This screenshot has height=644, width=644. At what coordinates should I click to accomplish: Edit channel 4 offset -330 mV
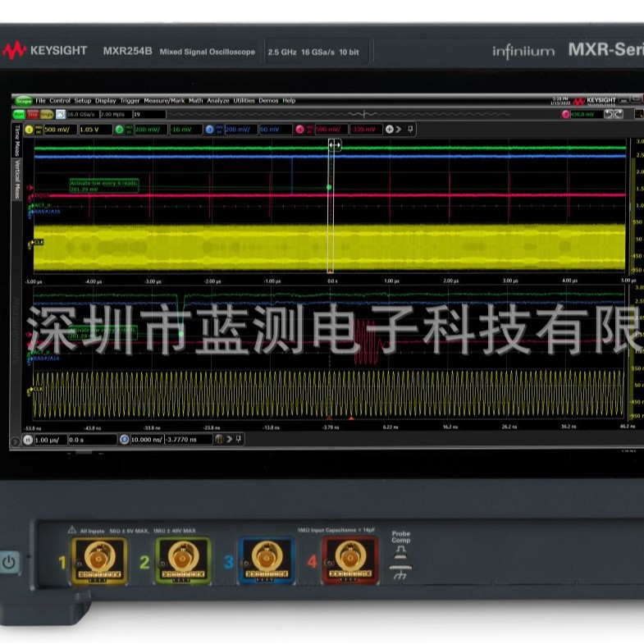(x=367, y=130)
